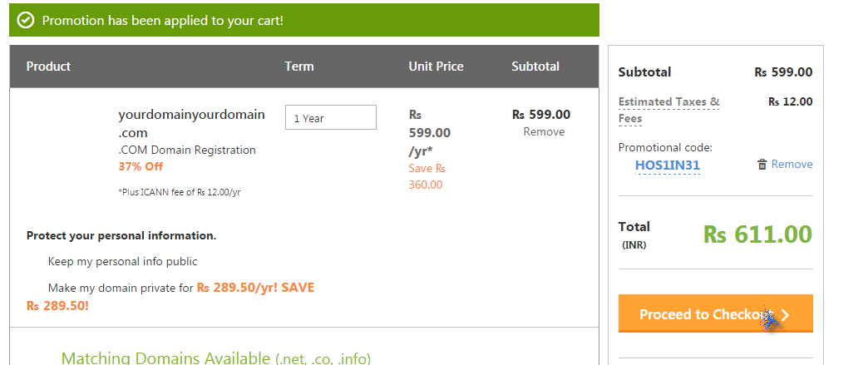Click the Proceed to Checkout button
Viewport: 868px width, 365px height.
(715, 313)
